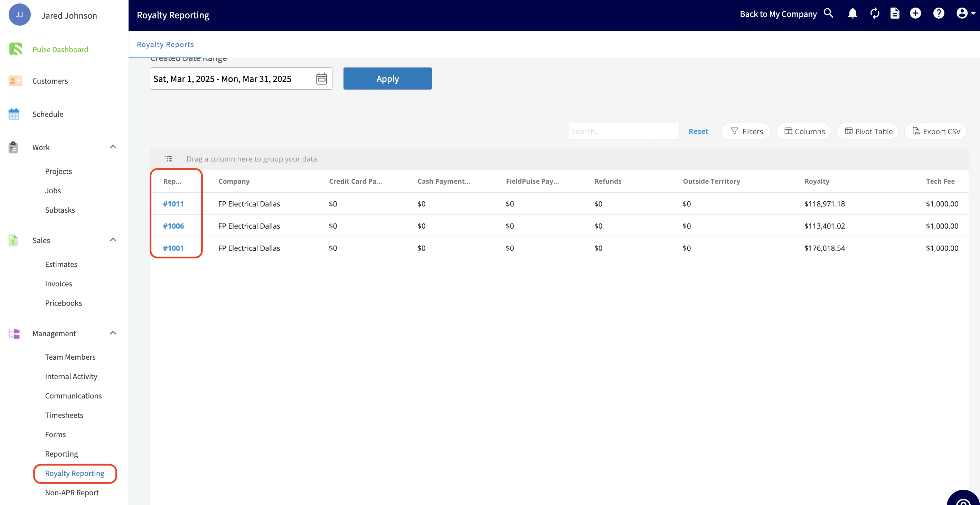Open report #1006
The height and width of the screenshot is (505, 980).
(173, 226)
